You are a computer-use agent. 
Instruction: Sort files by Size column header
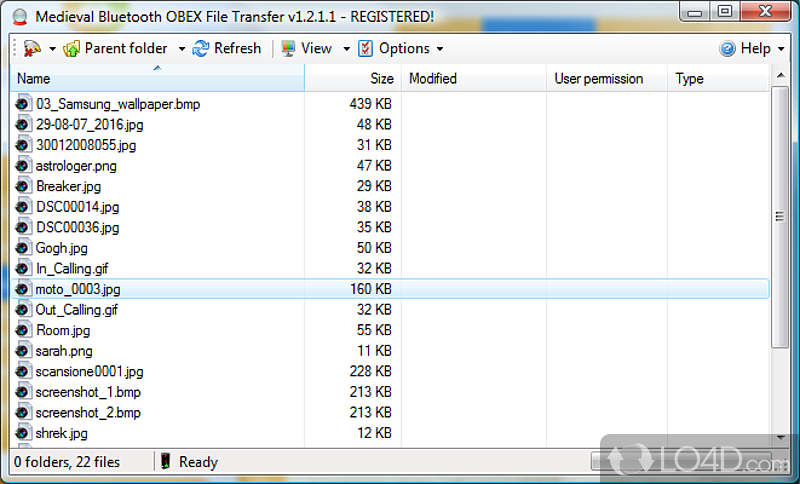coord(353,78)
